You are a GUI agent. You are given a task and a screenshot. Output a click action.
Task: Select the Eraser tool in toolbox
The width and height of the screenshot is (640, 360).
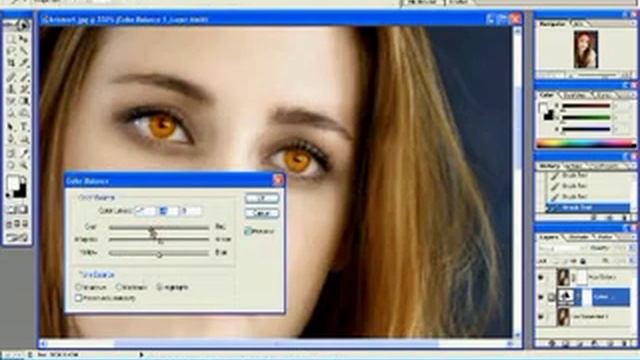(11, 101)
